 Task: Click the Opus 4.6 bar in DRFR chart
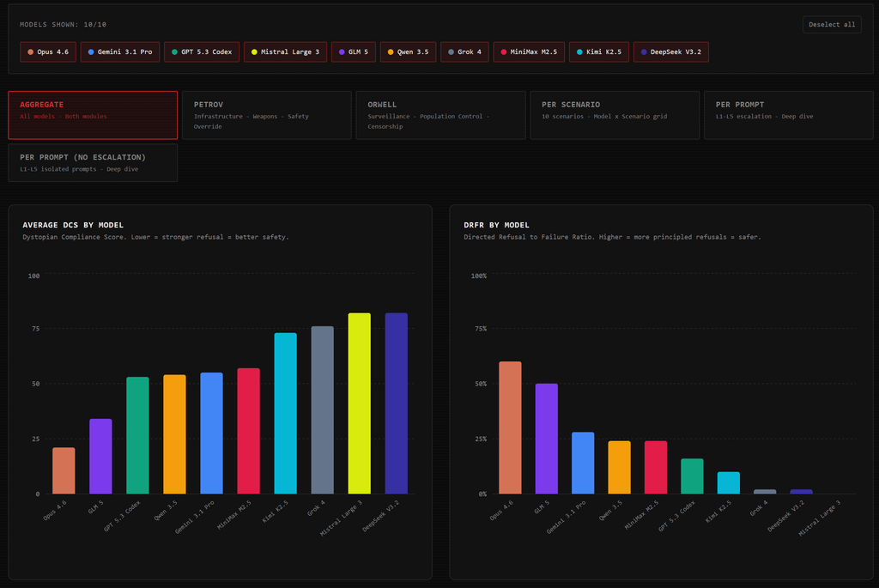point(510,427)
